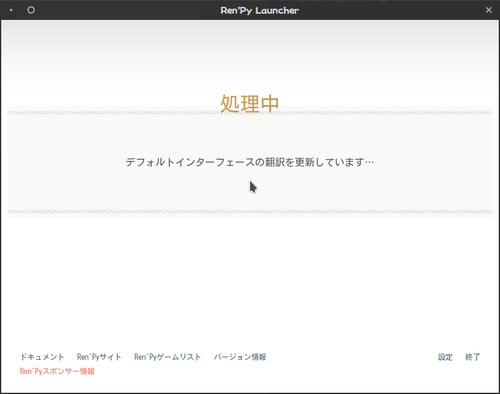Click the Ren'Py Launcher window title
The height and width of the screenshot is (394, 500).
point(260,10)
